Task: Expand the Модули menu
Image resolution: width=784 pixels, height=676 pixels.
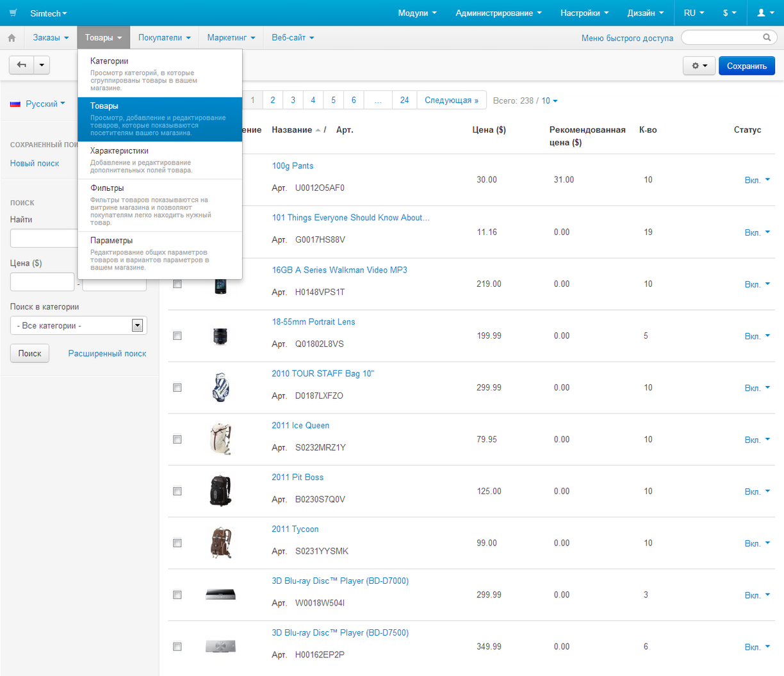Action: 417,13
